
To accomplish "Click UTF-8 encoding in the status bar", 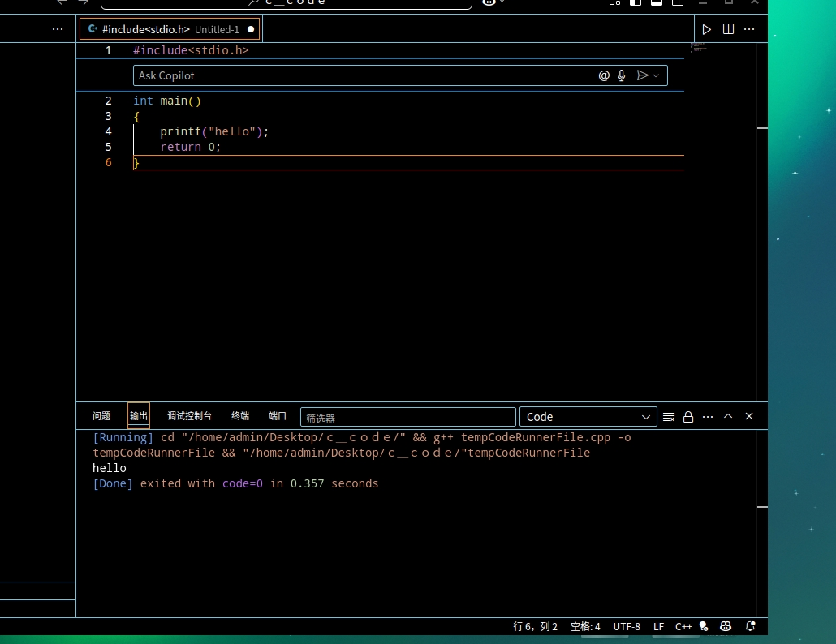I will point(627,626).
